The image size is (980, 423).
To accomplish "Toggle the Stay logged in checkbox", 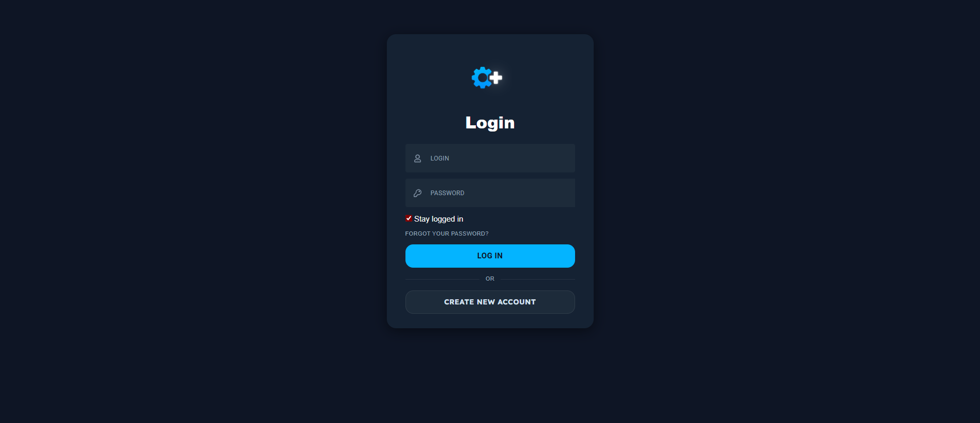I will 409,218.
